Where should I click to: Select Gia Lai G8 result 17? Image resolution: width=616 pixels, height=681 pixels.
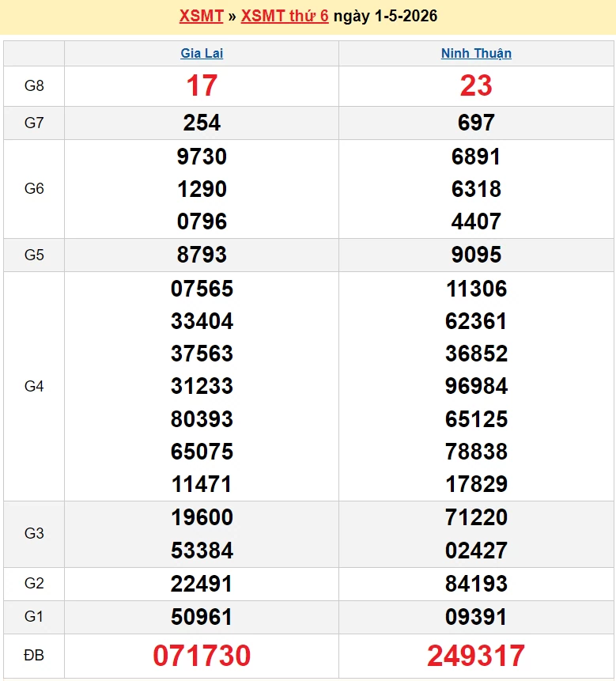click(202, 85)
